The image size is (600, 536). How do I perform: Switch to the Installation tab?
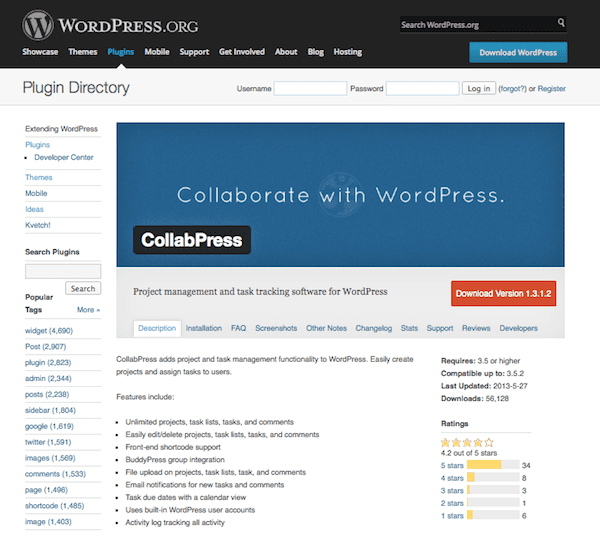[204, 328]
